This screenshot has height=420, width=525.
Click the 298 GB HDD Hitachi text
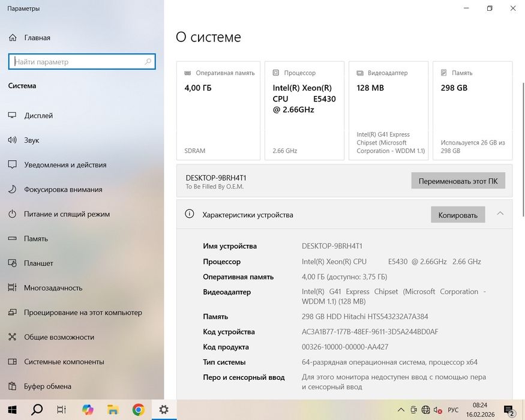pyautogui.click(x=365, y=317)
